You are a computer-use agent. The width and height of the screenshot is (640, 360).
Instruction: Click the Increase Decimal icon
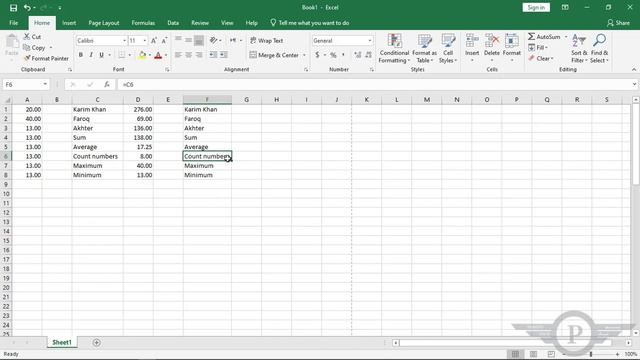click(x=358, y=55)
